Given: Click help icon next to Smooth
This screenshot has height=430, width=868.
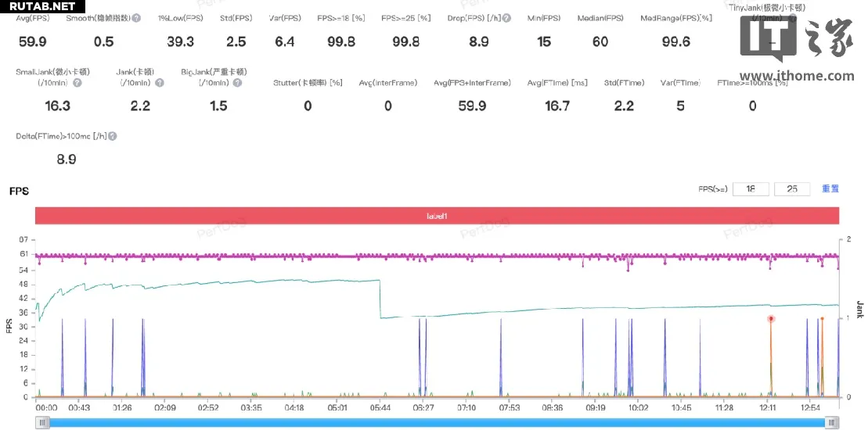Looking at the screenshot, I should point(137,18).
